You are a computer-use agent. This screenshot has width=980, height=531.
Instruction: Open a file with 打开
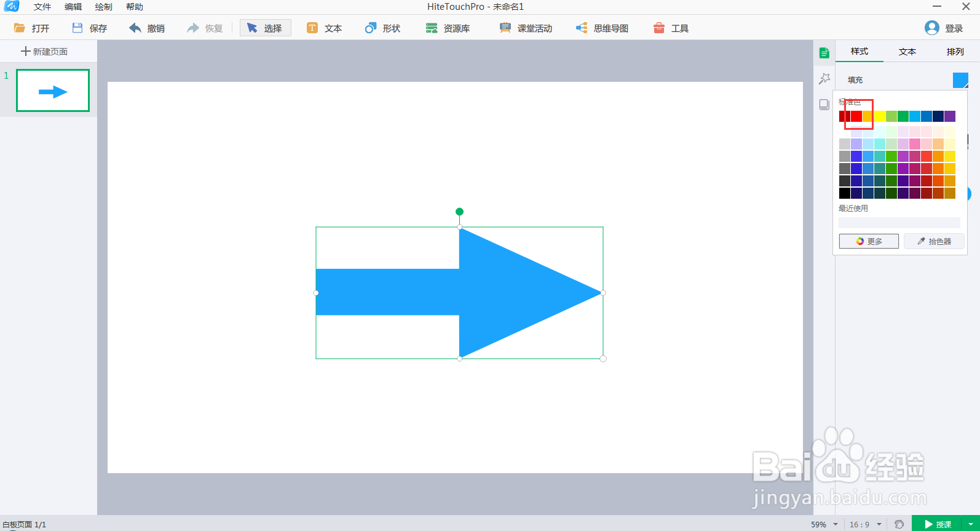point(32,28)
